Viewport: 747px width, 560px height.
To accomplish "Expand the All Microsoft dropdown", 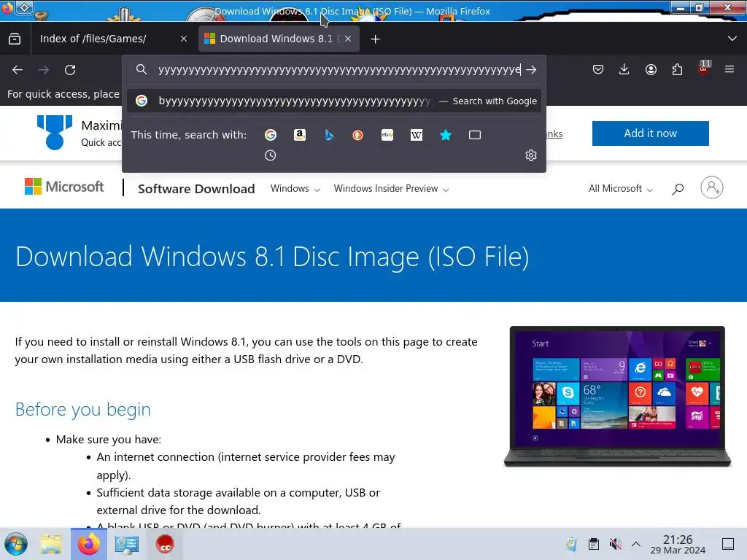I will 620,189.
